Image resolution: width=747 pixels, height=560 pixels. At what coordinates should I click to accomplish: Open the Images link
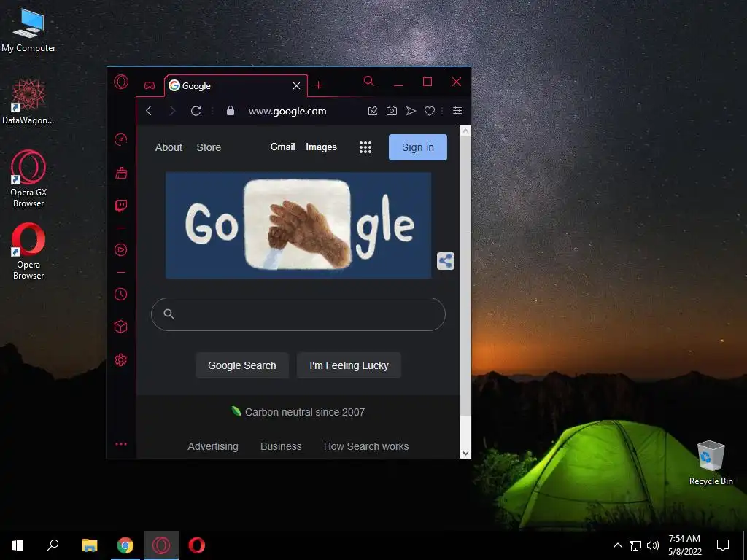(321, 147)
